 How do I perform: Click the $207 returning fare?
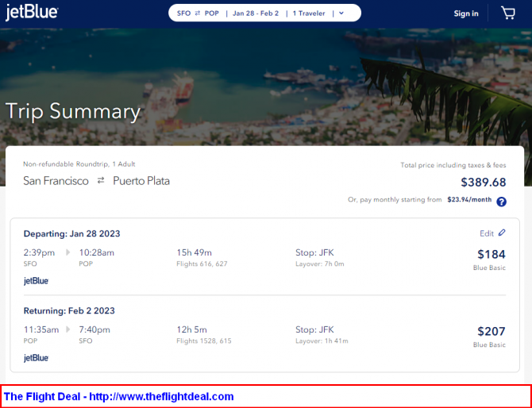click(492, 331)
